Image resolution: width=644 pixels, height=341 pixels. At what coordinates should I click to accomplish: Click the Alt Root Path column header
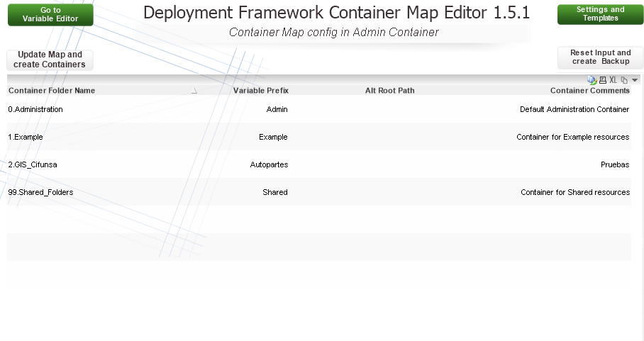389,91
